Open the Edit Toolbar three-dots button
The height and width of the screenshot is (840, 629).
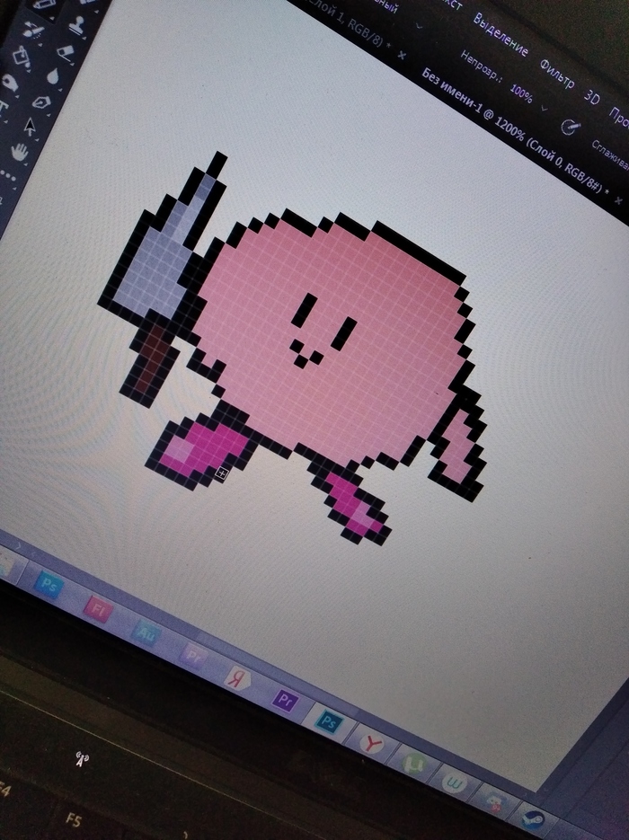7,175
